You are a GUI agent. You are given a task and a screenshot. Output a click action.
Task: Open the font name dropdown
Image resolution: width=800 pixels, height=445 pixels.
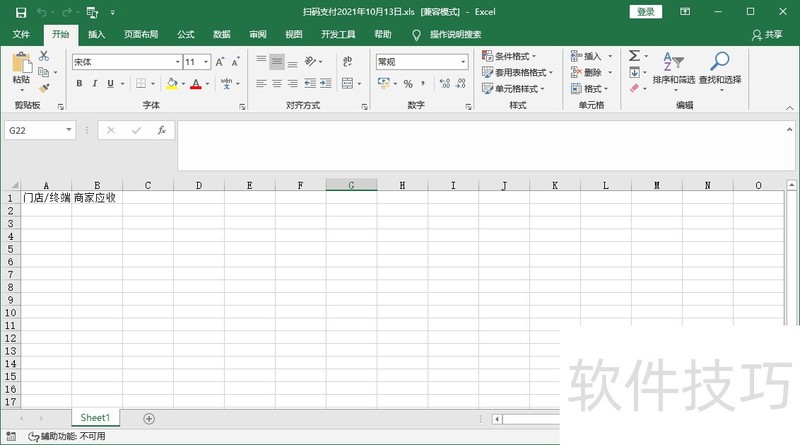124,62
